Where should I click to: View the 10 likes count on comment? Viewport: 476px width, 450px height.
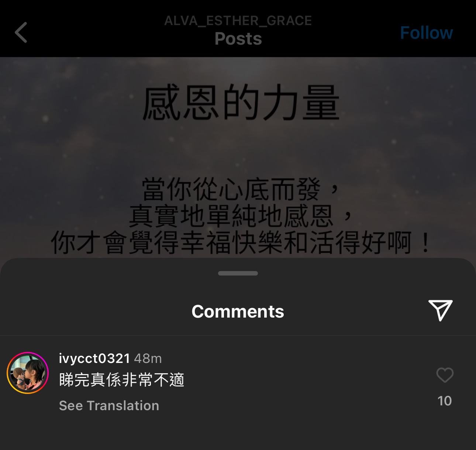(x=445, y=401)
